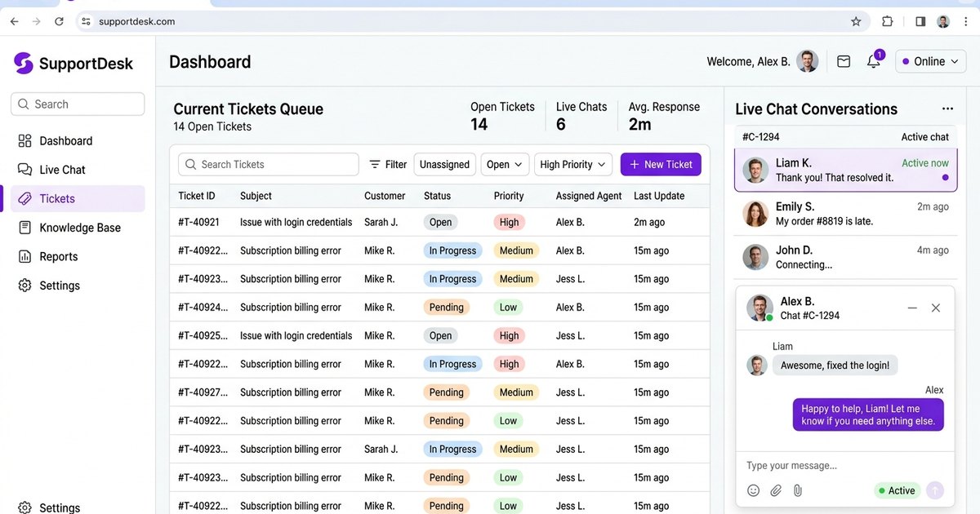Open notifications bell with badge
Viewport: 980px width, 514px height.
[x=874, y=60]
